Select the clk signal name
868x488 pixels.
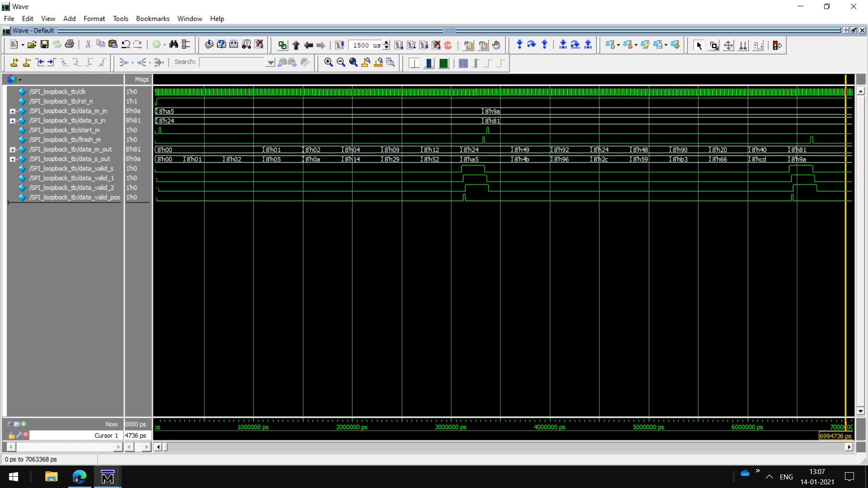pyautogui.click(x=57, y=92)
